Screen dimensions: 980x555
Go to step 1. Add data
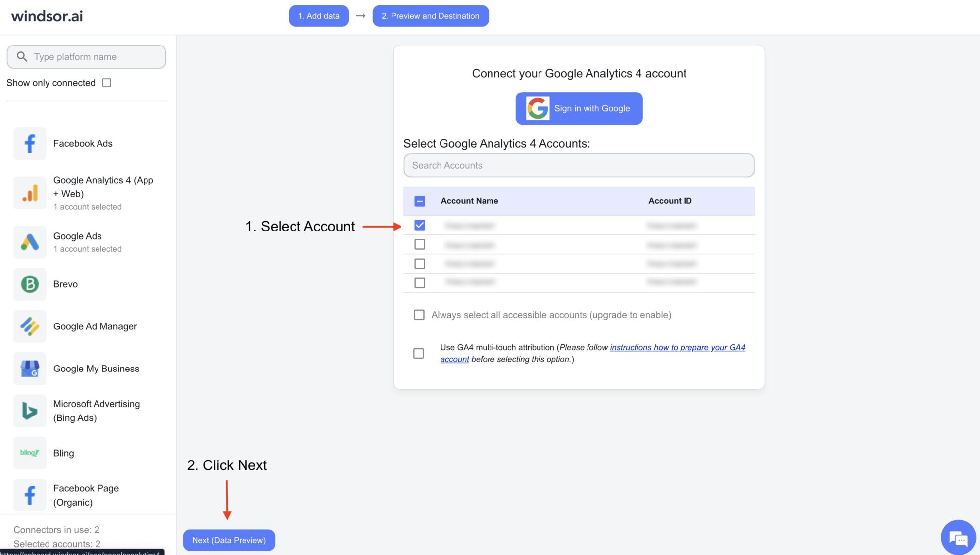319,16
